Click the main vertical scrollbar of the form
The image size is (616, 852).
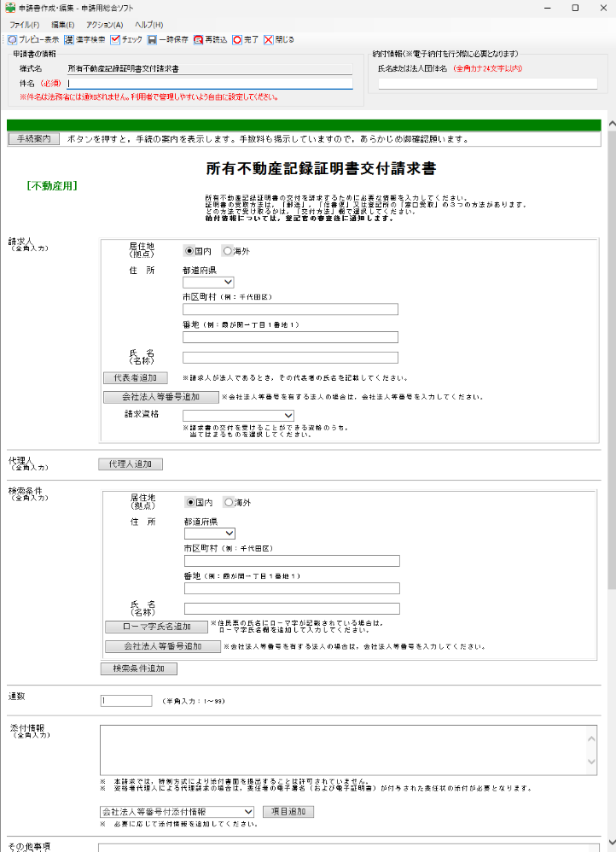[611, 427]
